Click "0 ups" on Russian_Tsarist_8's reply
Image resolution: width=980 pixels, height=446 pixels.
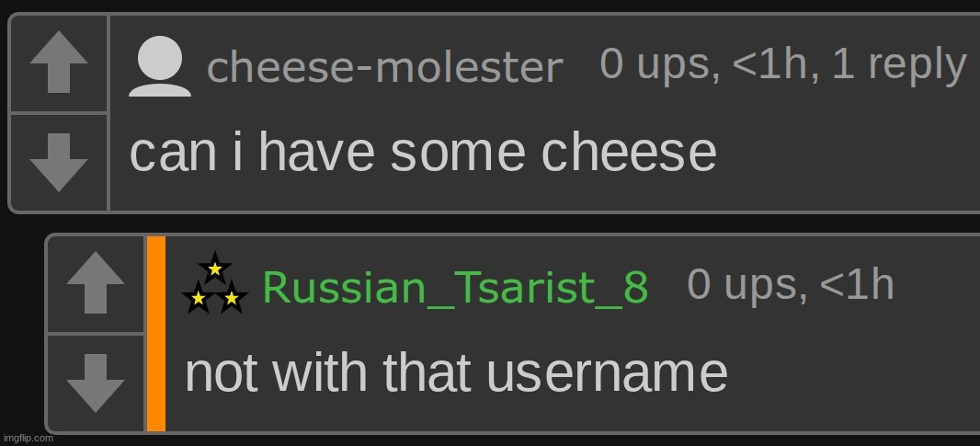742,285
